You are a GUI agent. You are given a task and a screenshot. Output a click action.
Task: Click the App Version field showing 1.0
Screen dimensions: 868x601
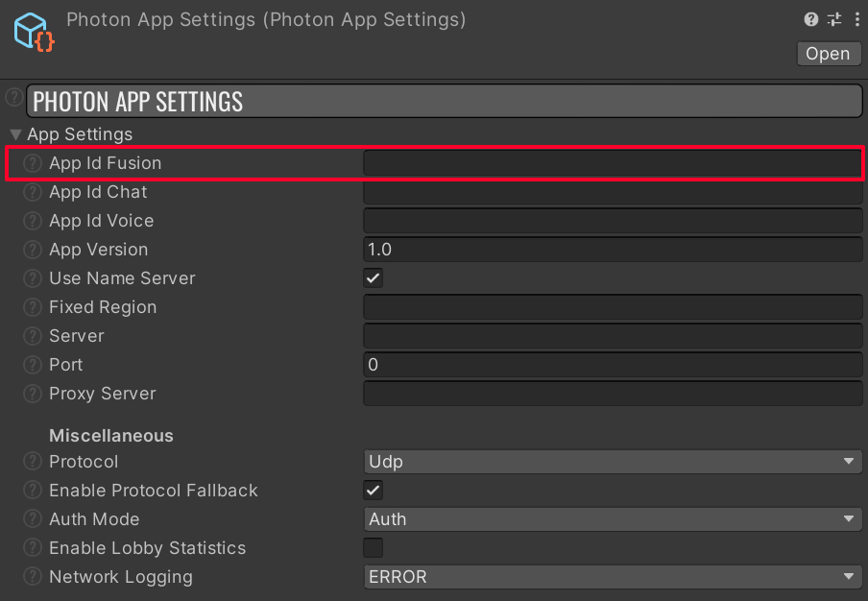click(613, 250)
